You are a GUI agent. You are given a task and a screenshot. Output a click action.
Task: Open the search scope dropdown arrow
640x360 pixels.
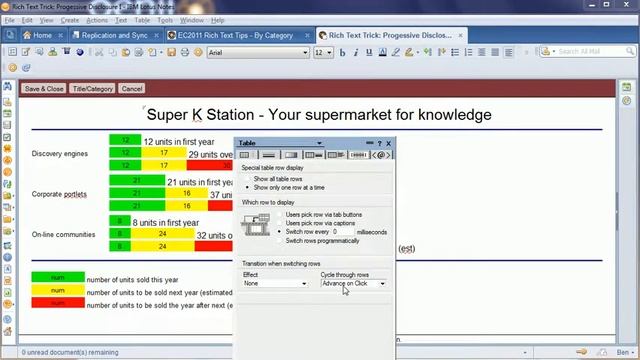pyautogui.click(x=554, y=51)
